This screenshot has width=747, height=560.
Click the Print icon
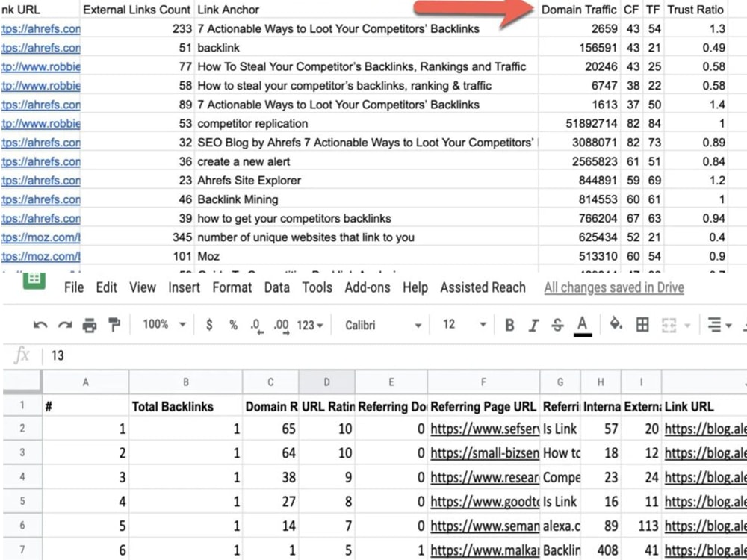pos(90,326)
